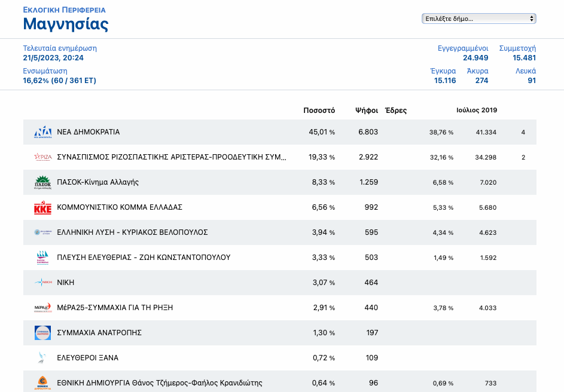This screenshot has width=564, height=392.
Task: Click the 16,62% (60 / 361 ET) value
Action: click(59, 81)
